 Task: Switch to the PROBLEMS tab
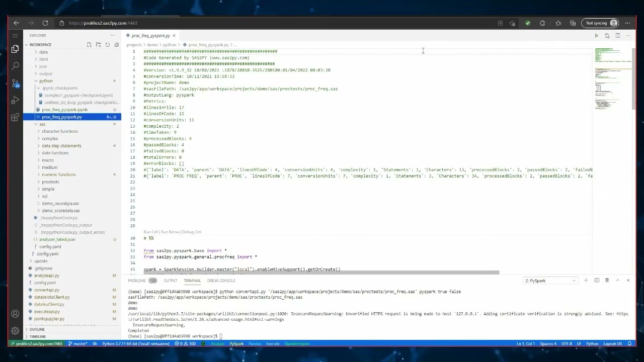[x=142, y=281]
